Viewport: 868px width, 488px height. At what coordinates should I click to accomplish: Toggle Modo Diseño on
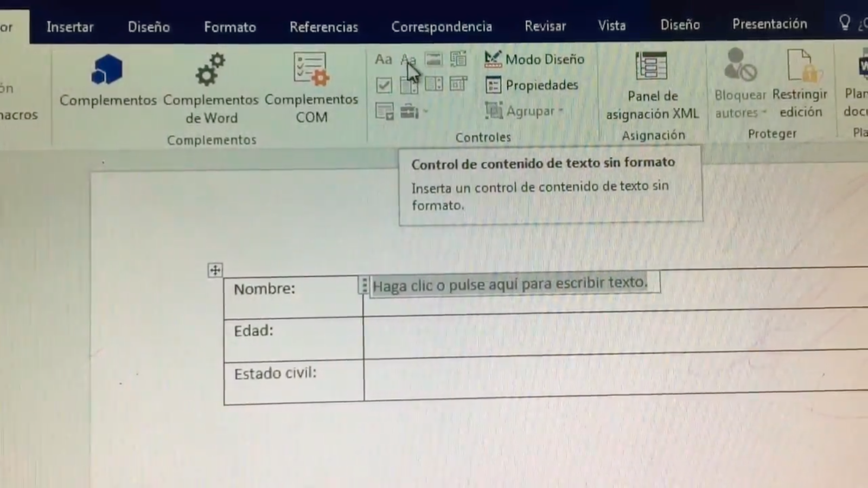(534, 59)
